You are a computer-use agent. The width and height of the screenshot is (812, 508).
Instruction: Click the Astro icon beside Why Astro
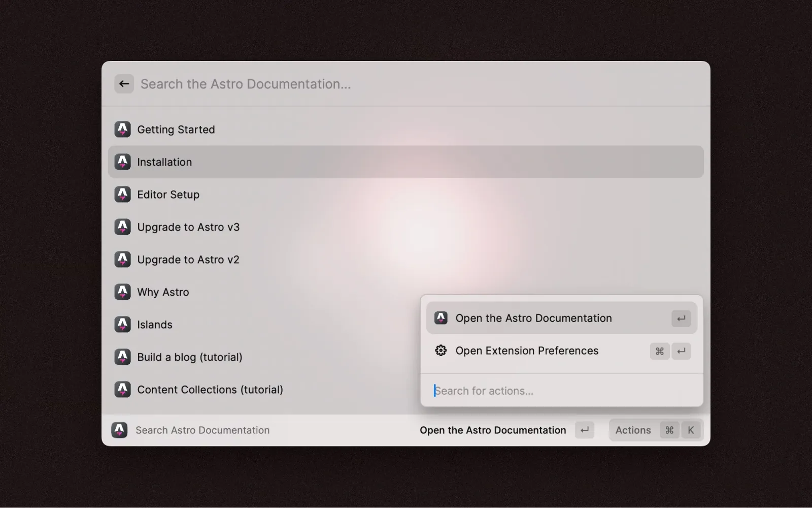point(122,292)
